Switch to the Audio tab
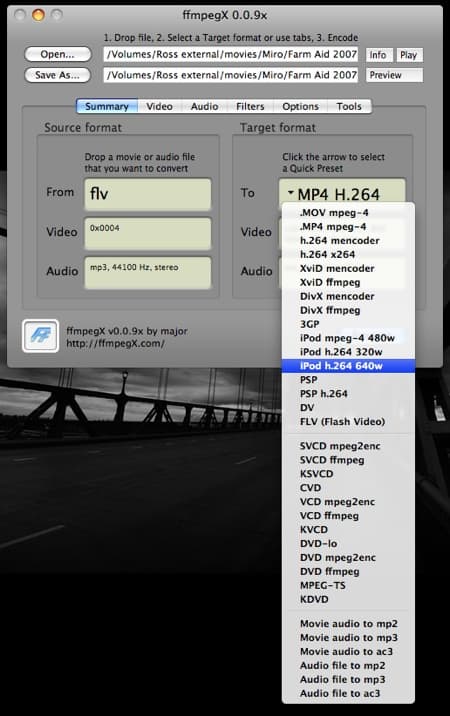Viewport: 450px width, 716px height. (x=204, y=106)
